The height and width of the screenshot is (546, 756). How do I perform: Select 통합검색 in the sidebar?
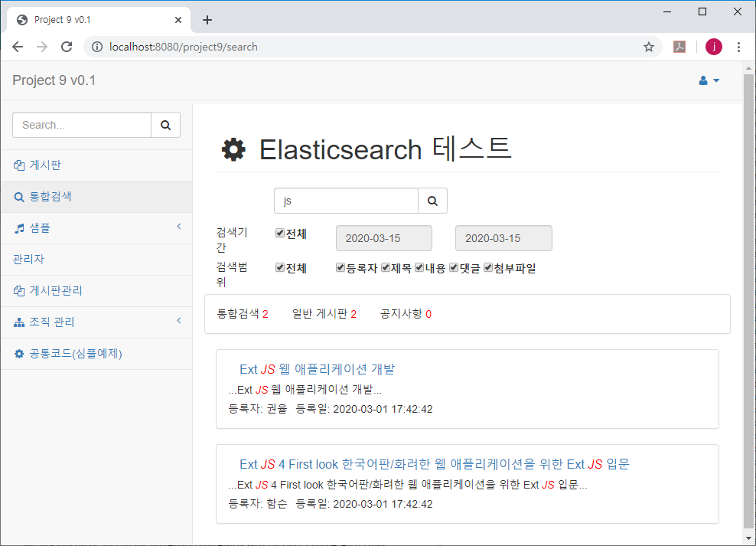[96, 197]
